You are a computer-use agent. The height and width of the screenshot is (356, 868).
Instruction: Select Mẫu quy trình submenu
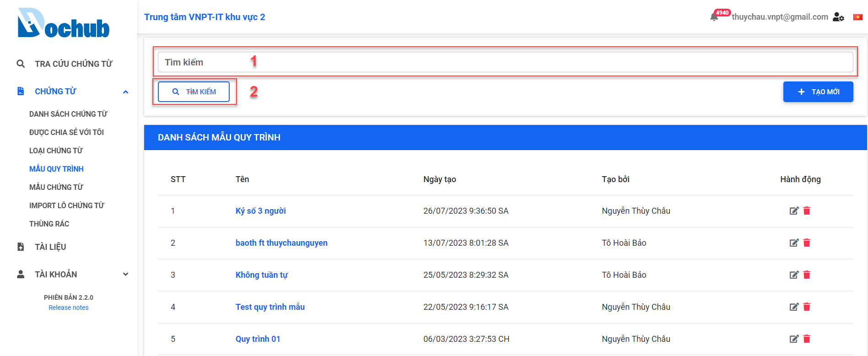56,169
